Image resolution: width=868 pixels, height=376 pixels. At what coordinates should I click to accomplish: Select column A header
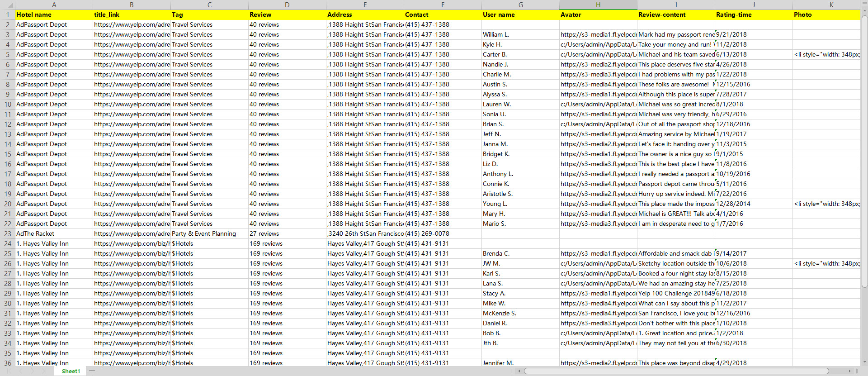[x=54, y=5]
